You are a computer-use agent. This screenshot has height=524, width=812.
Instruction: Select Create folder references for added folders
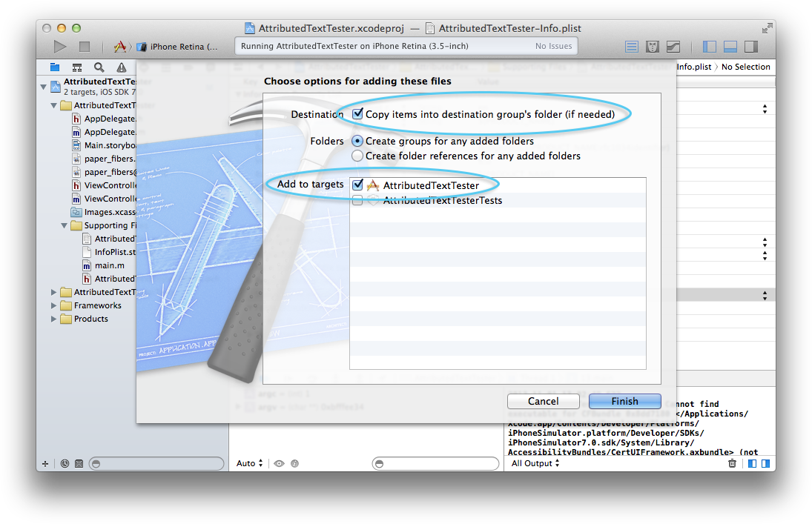click(x=357, y=156)
